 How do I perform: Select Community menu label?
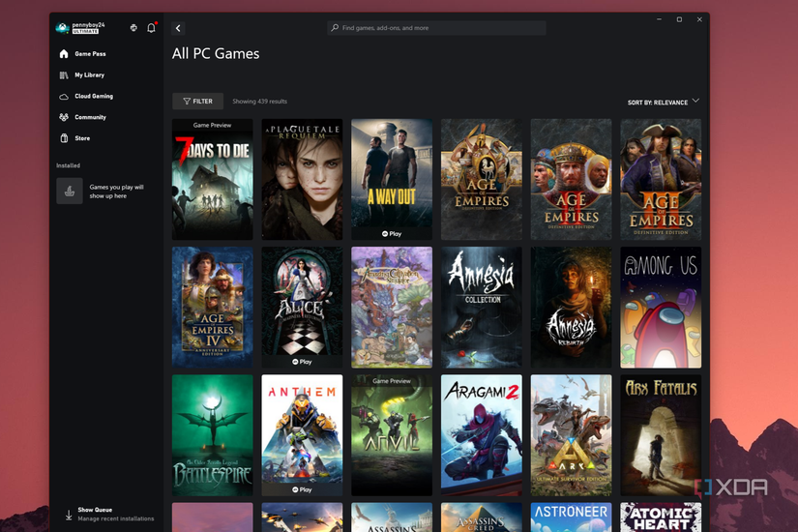(90, 117)
